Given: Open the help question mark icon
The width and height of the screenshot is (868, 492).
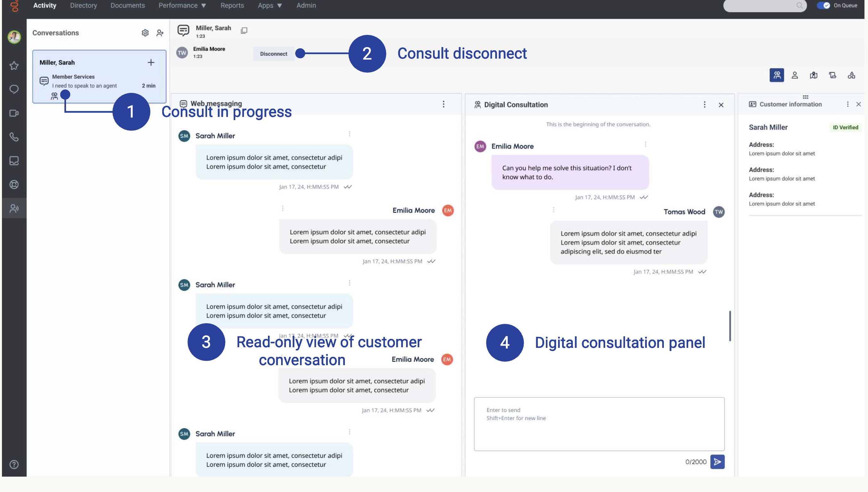Looking at the screenshot, I should (x=14, y=464).
